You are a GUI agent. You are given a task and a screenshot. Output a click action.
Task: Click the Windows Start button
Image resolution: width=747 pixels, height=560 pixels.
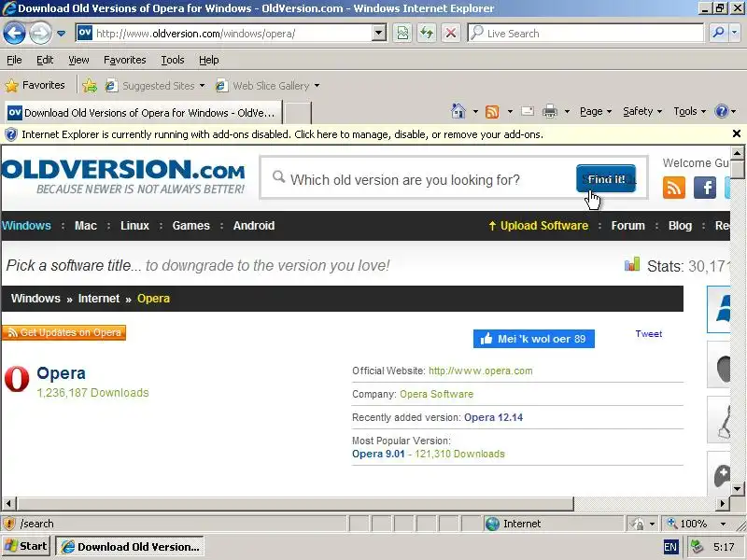[26, 546]
